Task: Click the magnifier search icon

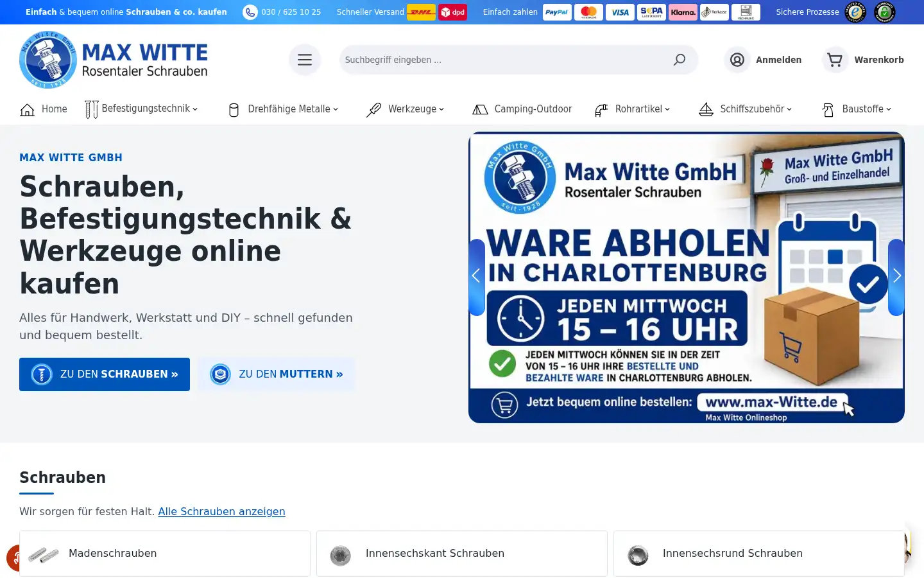Action: 680,60
